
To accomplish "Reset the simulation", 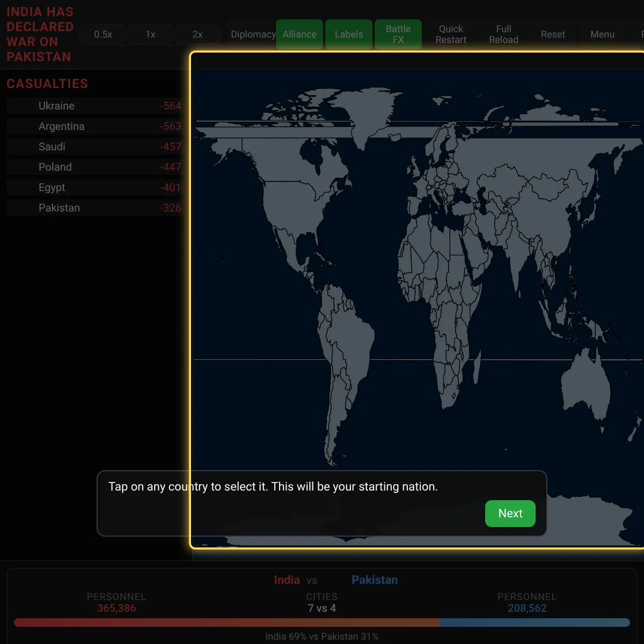I will pyautogui.click(x=553, y=34).
